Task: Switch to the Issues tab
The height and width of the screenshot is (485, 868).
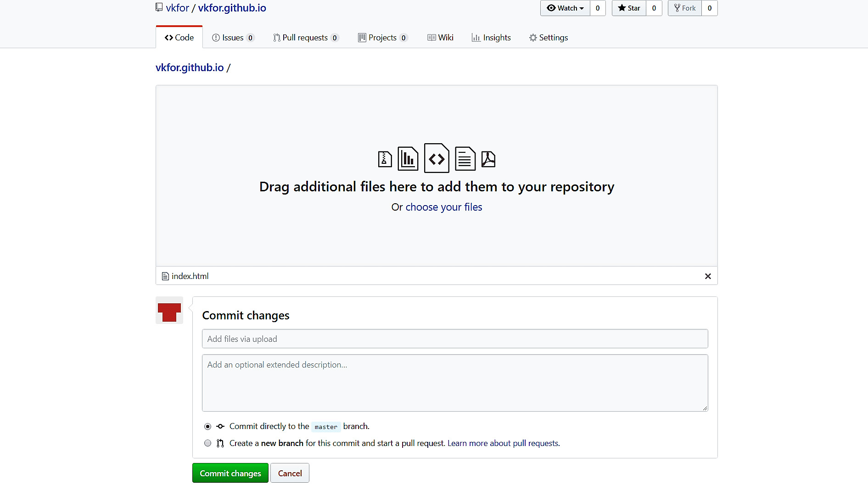Action: pyautogui.click(x=232, y=38)
